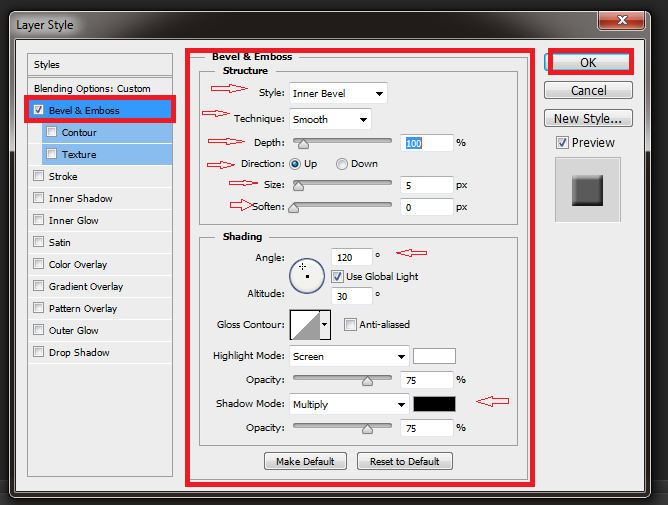Tick the Inner Glow checkbox

[x=38, y=219]
